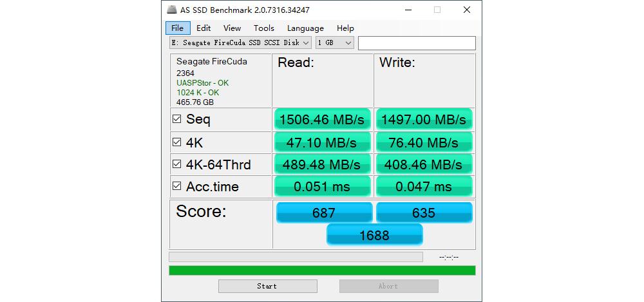The width and height of the screenshot is (644, 302).
Task: Open the Edit menu
Action: coord(204,28)
